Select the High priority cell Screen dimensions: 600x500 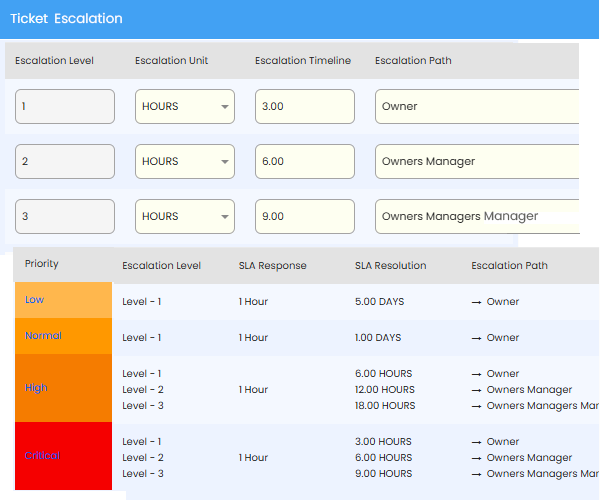(x=64, y=388)
